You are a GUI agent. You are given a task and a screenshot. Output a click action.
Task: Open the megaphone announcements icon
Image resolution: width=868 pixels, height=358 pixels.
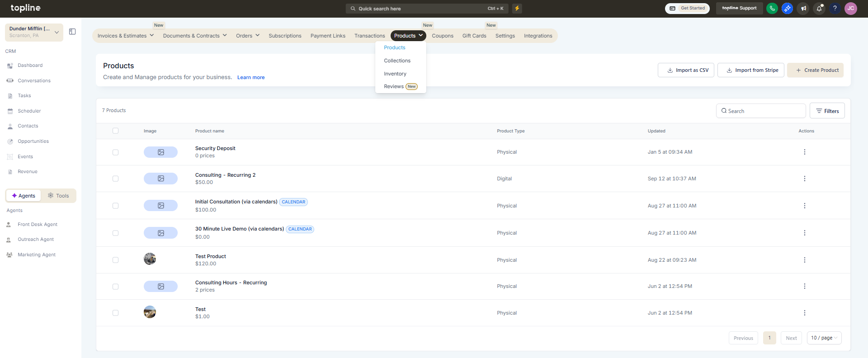click(803, 8)
